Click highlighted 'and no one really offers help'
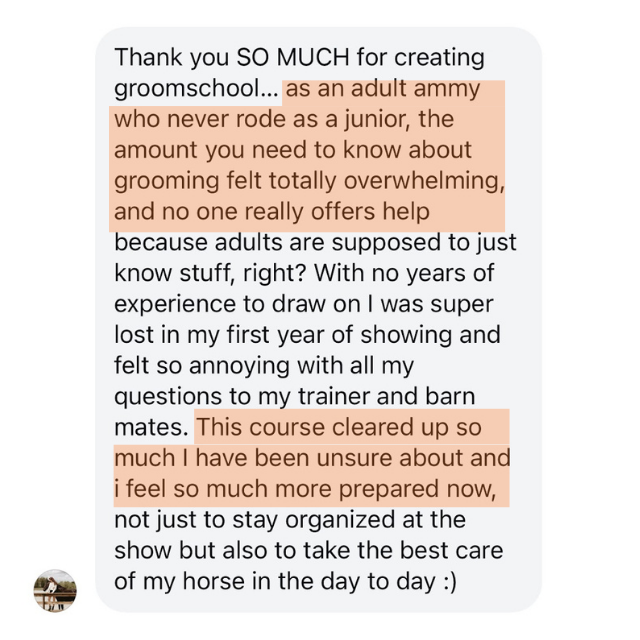Image resolution: width=640 pixels, height=640 pixels. point(272,211)
